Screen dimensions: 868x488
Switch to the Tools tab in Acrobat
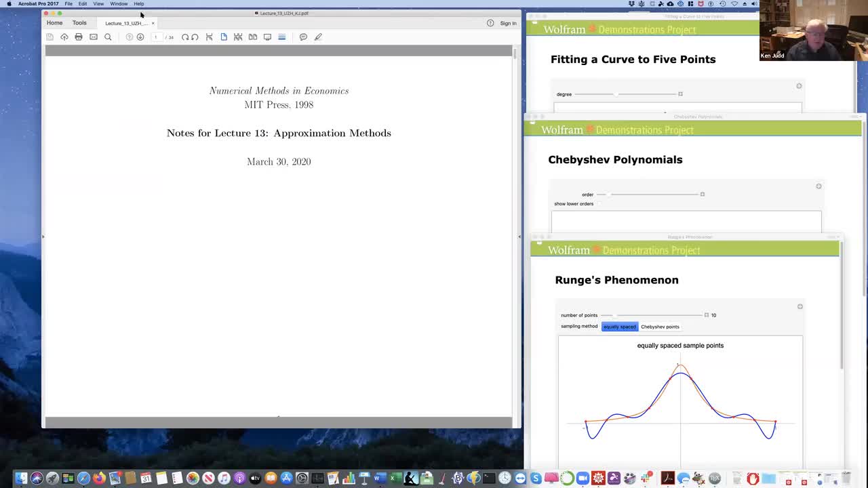coord(79,22)
